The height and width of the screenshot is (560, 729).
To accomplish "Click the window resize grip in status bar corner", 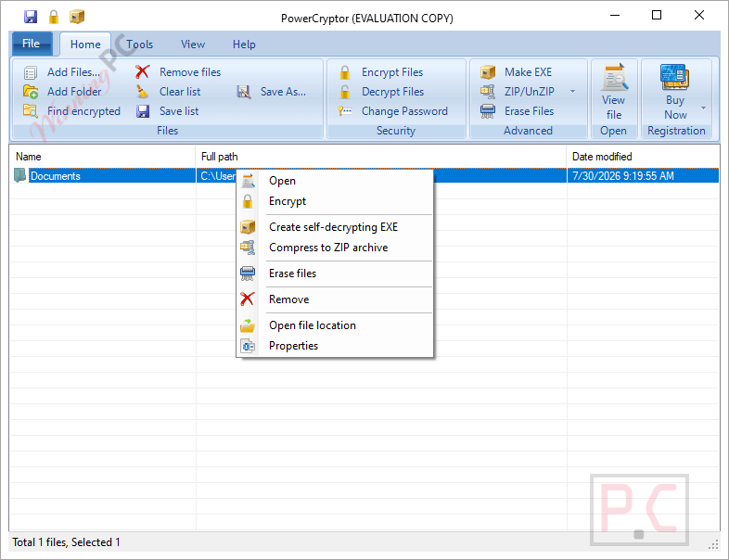I will [x=713, y=544].
